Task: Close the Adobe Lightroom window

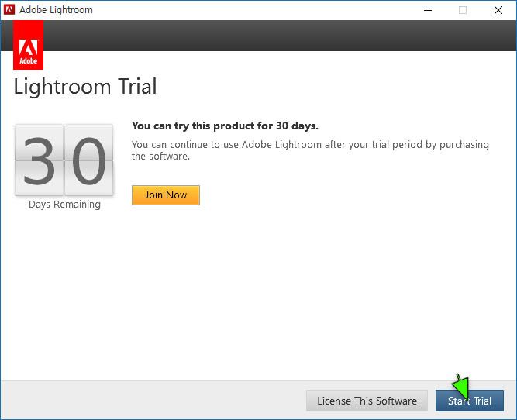Action: (498, 10)
